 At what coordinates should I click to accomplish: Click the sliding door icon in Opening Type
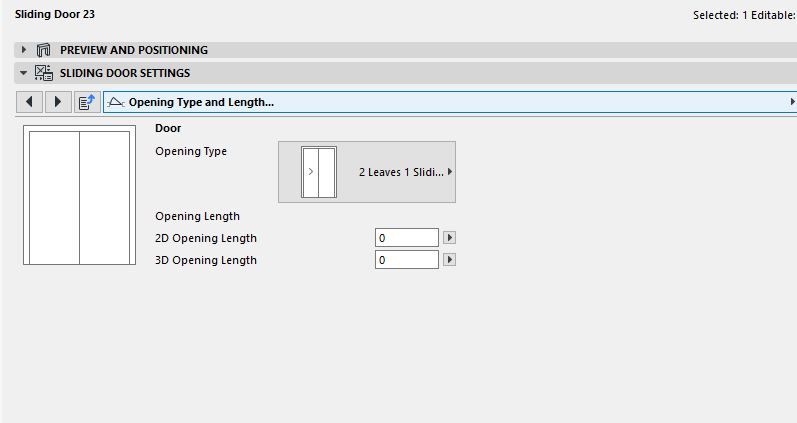[x=319, y=172]
